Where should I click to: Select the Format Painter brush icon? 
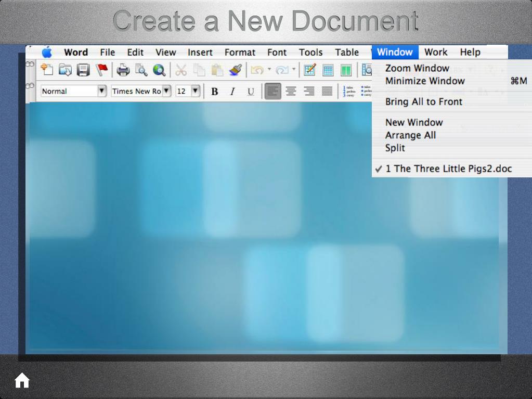click(236, 70)
